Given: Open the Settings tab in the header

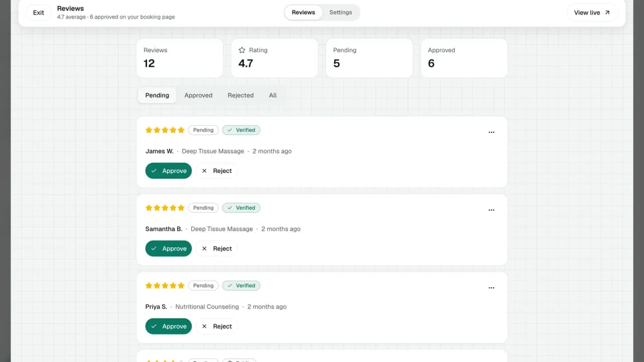Looking at the screenshot, I should 341,13.
